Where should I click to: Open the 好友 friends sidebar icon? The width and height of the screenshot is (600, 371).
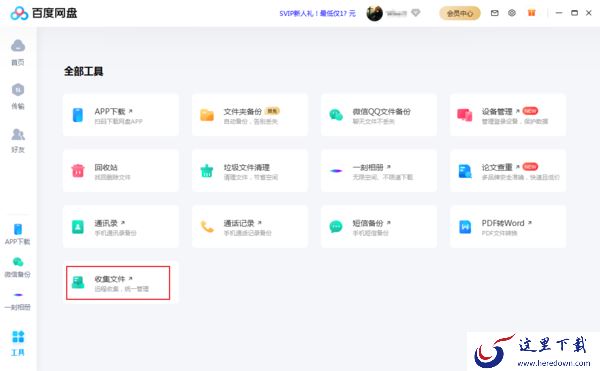pos(18,140)
